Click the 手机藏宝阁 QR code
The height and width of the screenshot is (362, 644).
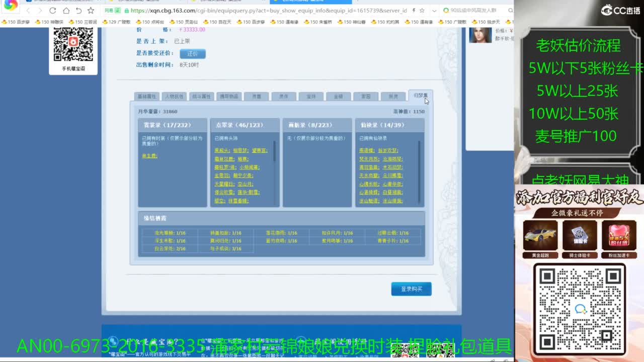73,45
